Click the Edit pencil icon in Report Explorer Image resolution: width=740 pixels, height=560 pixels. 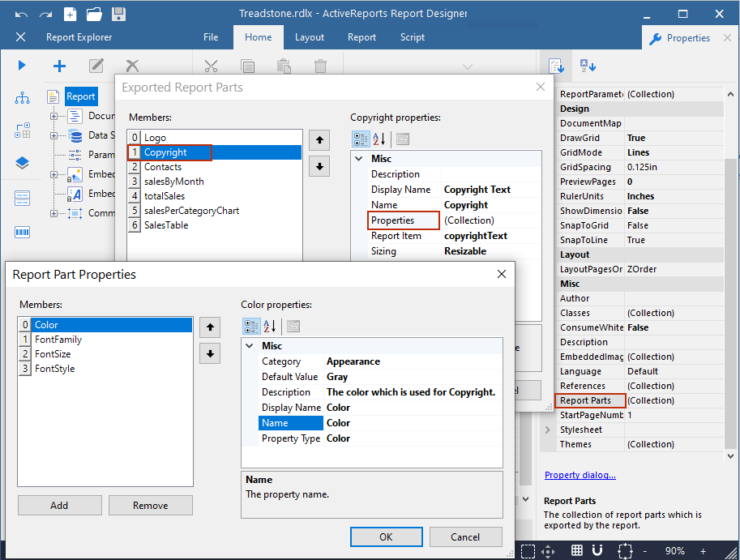(x=96, y=66)
